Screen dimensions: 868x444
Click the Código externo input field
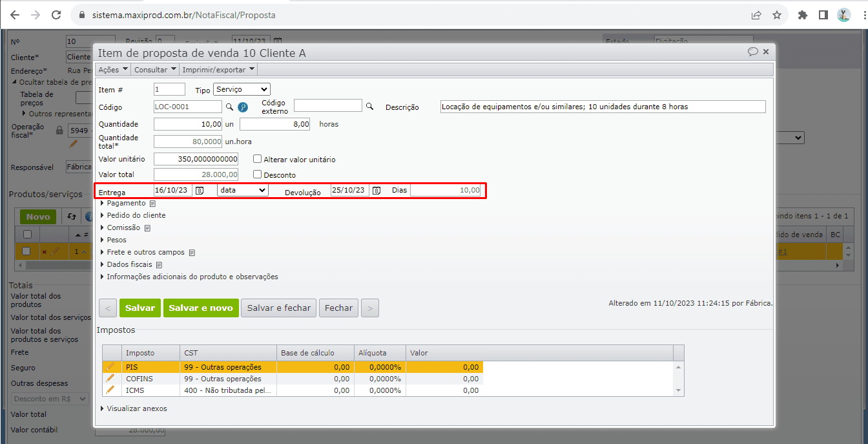pyautogui.click(x=328, y=105)
